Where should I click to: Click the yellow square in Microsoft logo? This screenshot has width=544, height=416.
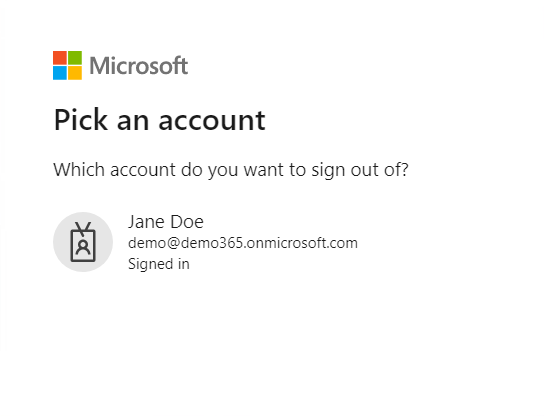pos(75,73)
